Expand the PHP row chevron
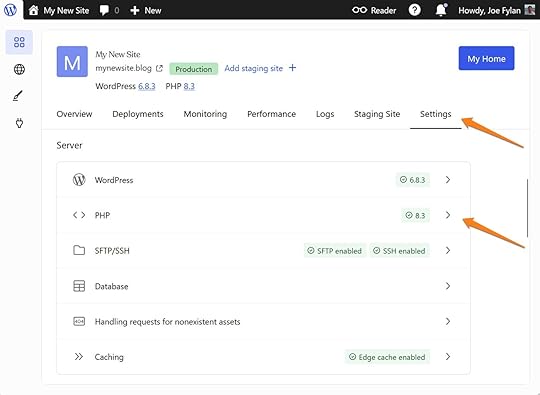Image resolution: width=540 pixels, height=395 pixels. 448,215
